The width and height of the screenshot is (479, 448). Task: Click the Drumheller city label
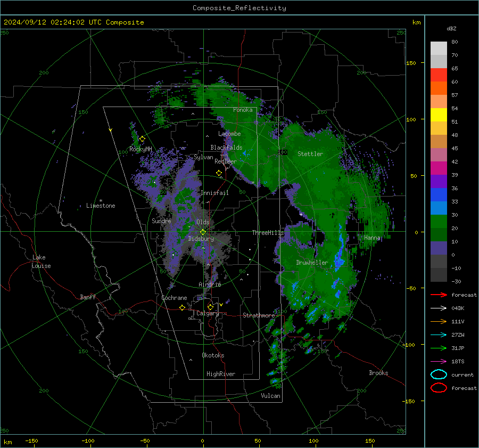click(312, 263)
